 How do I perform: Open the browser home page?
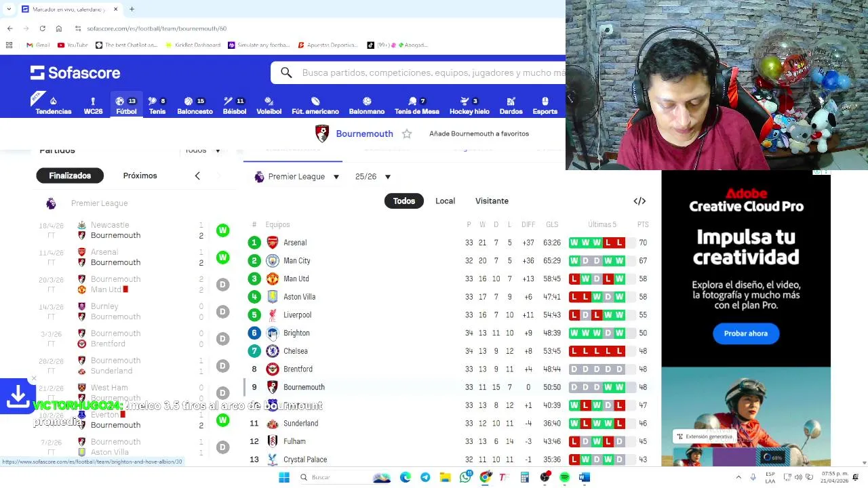tap(58, 28)
